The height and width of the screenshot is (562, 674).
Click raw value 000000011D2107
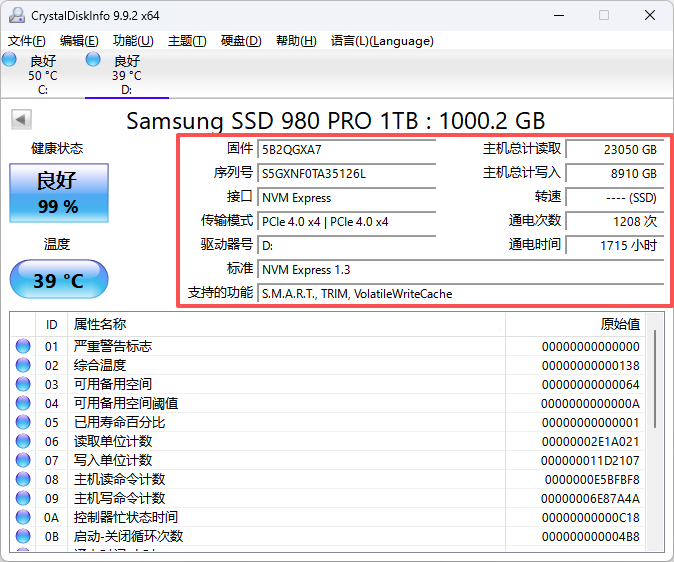[590, 461]
